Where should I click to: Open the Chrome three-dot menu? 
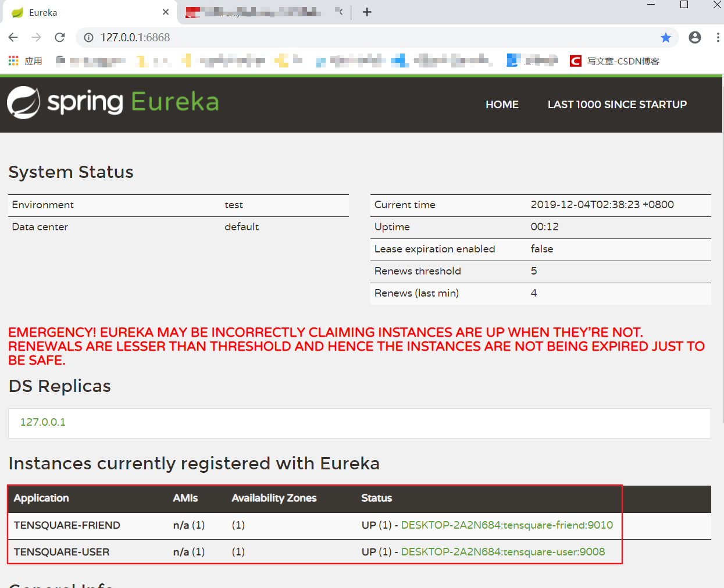(718, 37)
